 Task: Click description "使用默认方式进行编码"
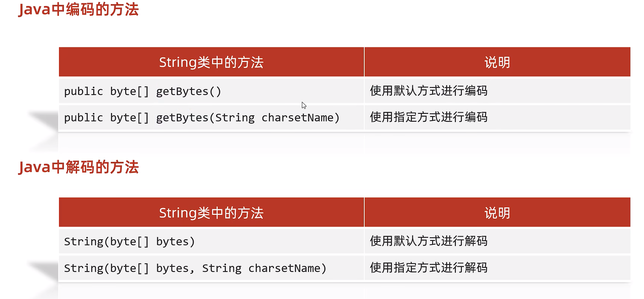point(429,91)
